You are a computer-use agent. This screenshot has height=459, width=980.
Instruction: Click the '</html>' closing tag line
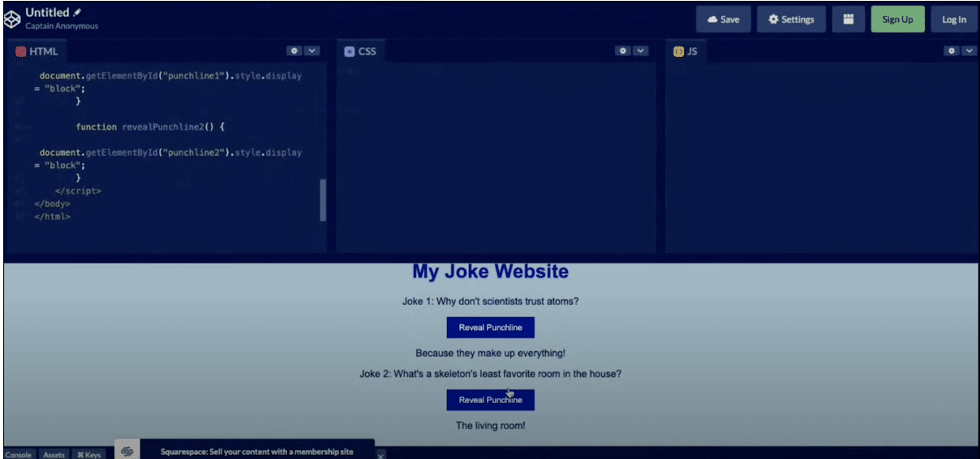[52, 217]
